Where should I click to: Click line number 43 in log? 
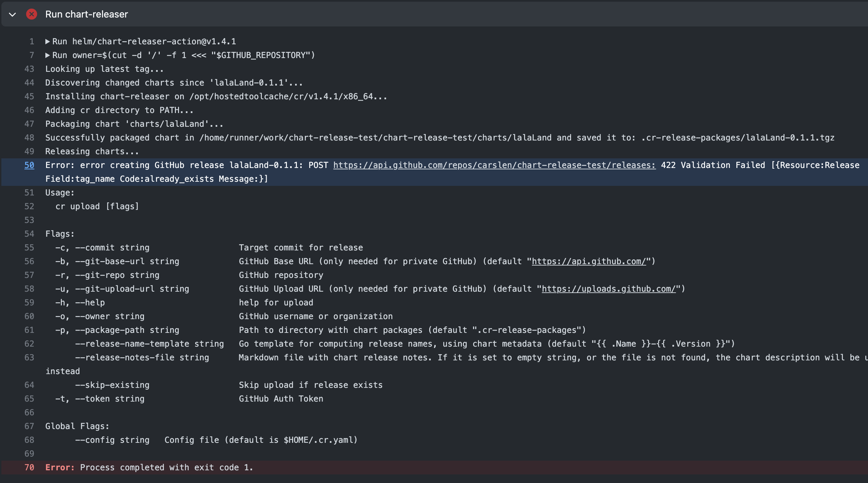coord(29,69)
